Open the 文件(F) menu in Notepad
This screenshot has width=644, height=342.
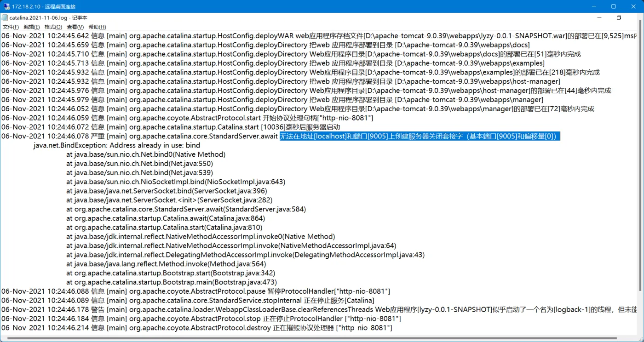(x=10, y=27)
